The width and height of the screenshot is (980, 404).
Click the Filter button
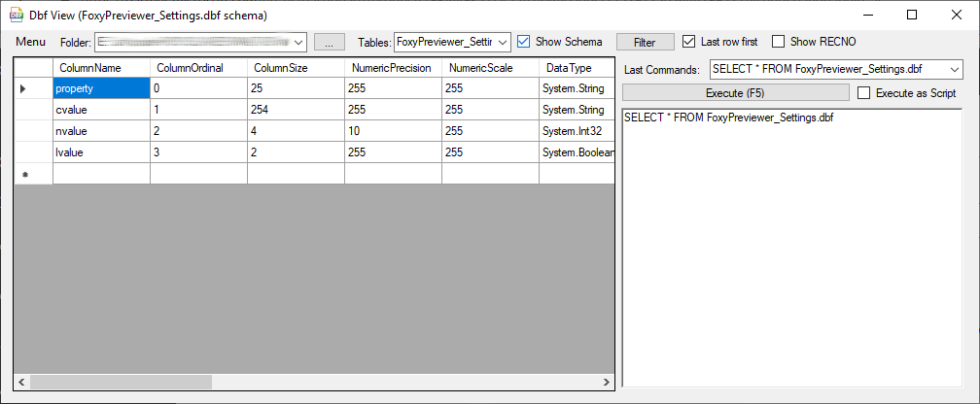pos(645,43)
